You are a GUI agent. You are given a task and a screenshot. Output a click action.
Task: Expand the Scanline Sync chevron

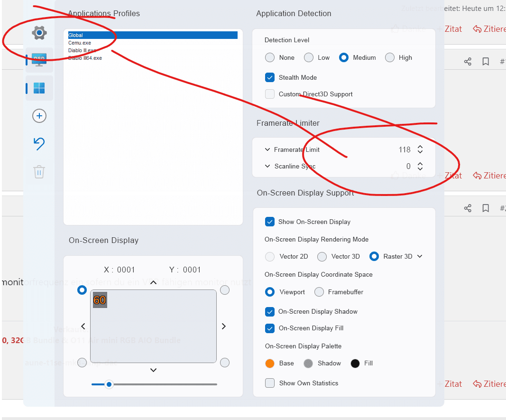tap(267, 166)
